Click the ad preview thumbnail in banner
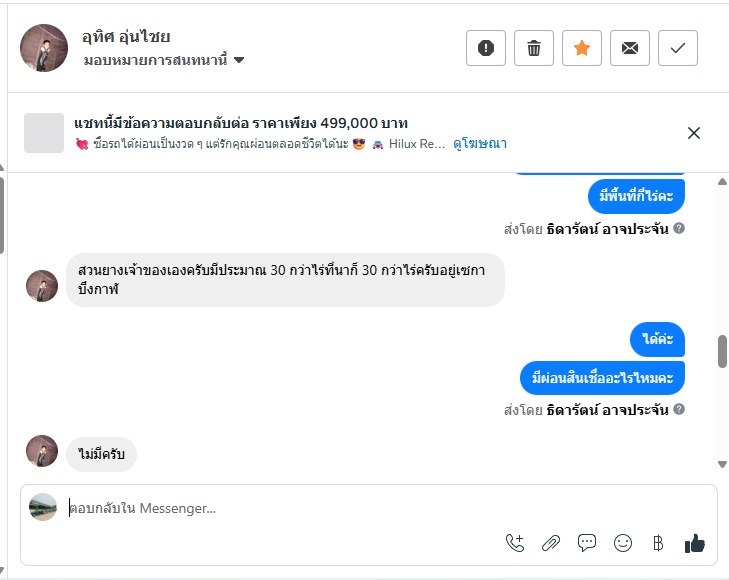Image resolution: width=729 pixels, height=580 pixels. (x=44, y=133)
